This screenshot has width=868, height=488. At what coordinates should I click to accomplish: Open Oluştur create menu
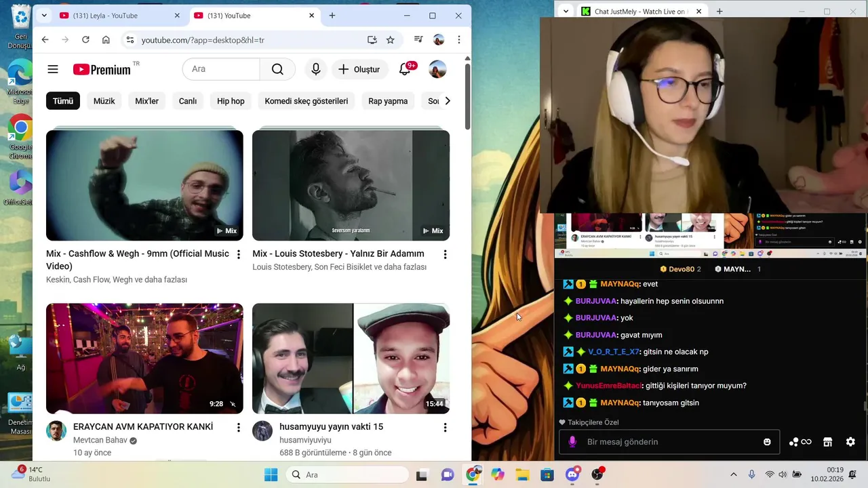[x=359, y=69]
